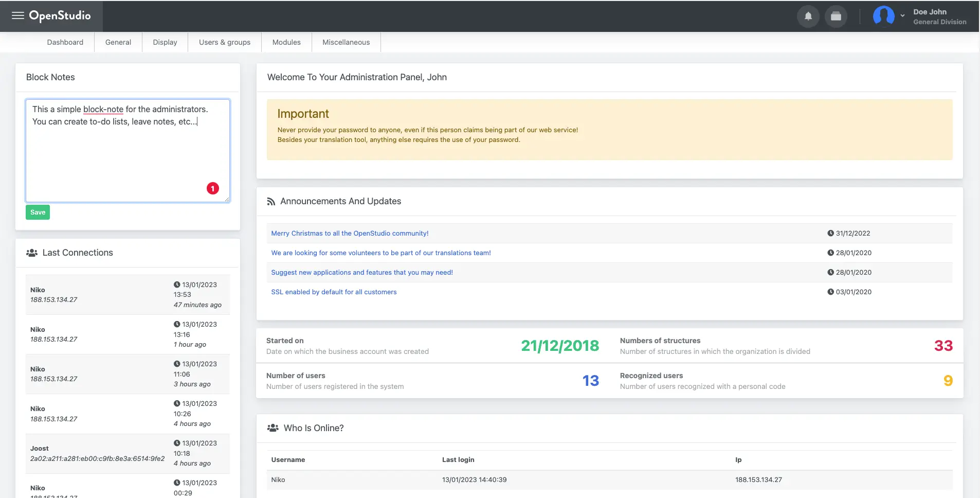
Task: Open the SSL enabled by default announcement
Action: [334, 292]
